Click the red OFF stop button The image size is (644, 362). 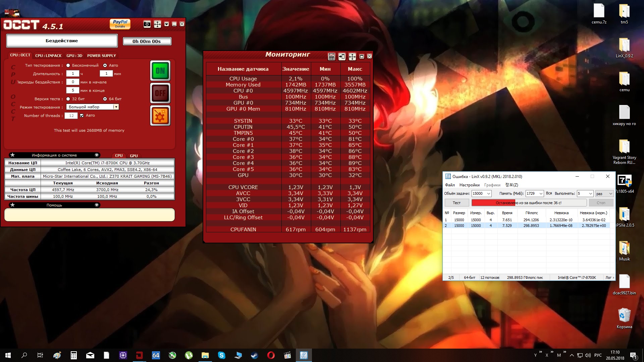[x=160, y=93]
